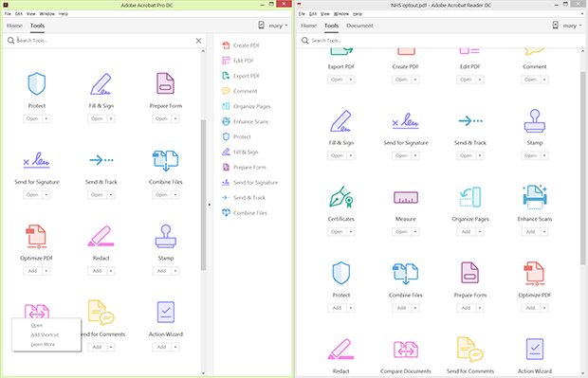
Task: Select Export PDF in the shortcuts pane
Action: pos(241,76)
